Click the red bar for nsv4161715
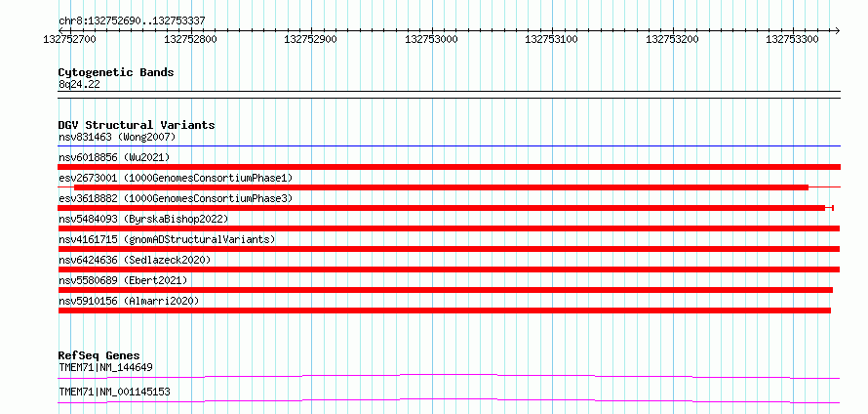The image size is (868, 414). pos(449,249)
